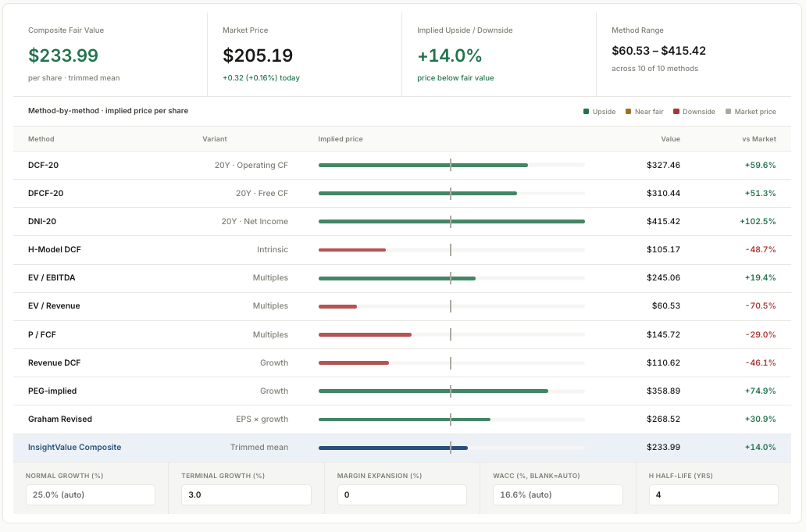
Task: Click the +74.9% vs Market cell
Action: (760, 391)
